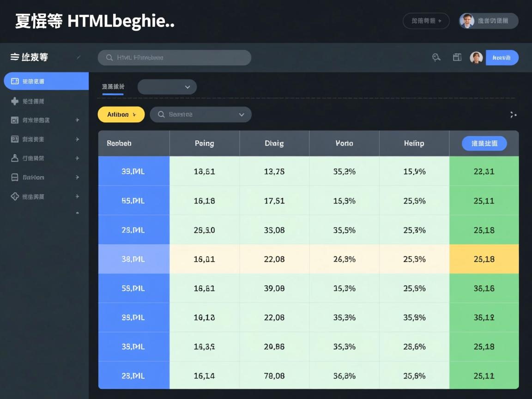Click the plus-shaped icon in the sidebar
The width and height of the screenshot is (532, 399).
15,101
